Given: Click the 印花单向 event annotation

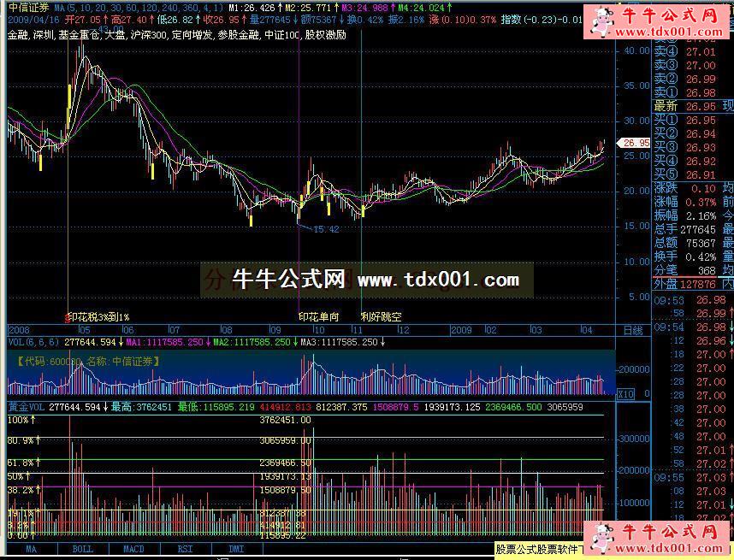Looking at the screenshot, I should tap(318, 316).
